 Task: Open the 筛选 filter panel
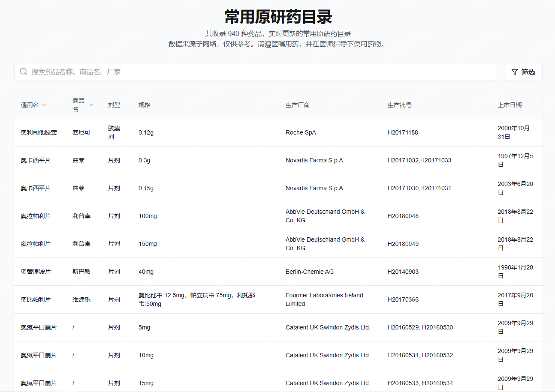[x=523, y=72]
